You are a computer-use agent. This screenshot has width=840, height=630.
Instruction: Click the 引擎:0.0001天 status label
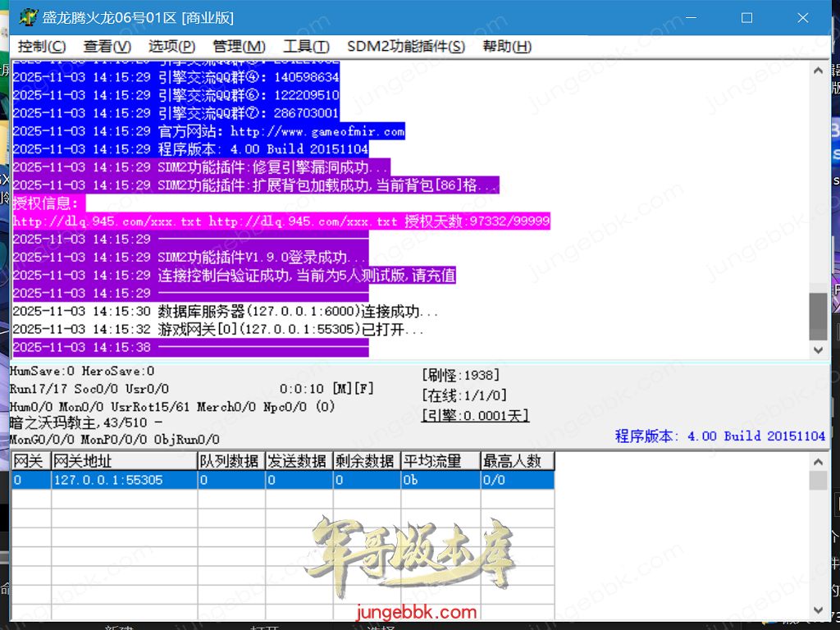point(475,416)
